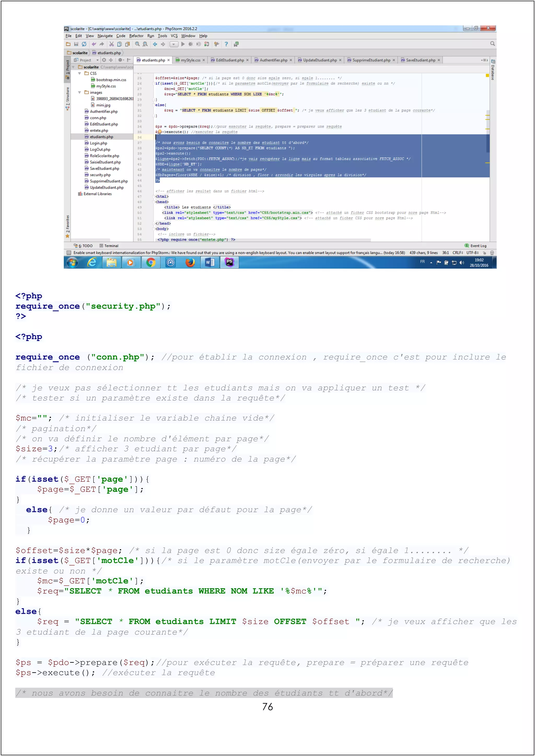Switch to the myStyle.css tab
Screen dimensions: 535x756
pos(190,60)
